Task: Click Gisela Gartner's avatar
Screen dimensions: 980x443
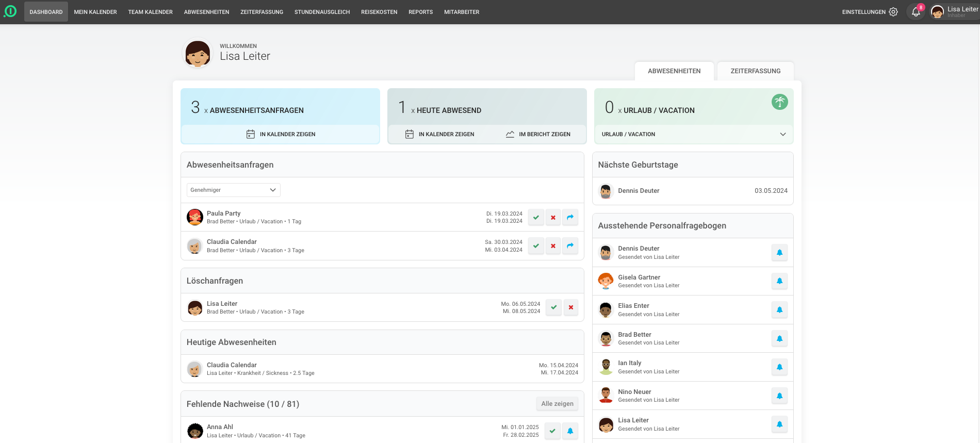Action: click(606, 281)
